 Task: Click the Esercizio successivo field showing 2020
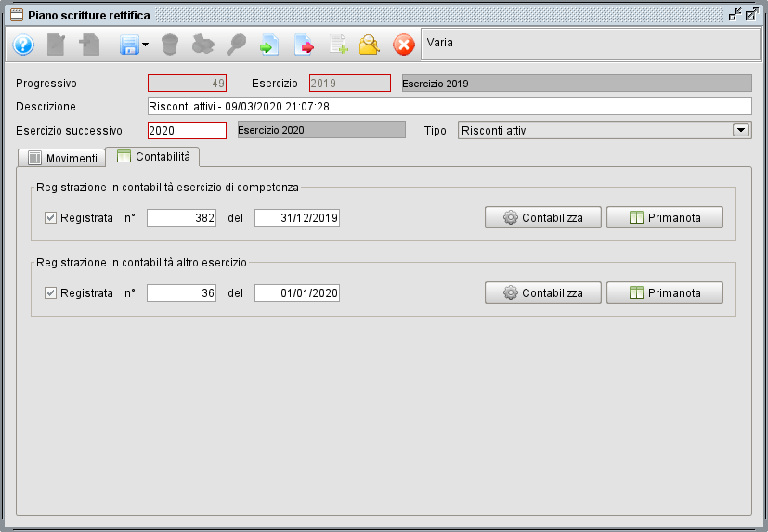click(187, 130)
